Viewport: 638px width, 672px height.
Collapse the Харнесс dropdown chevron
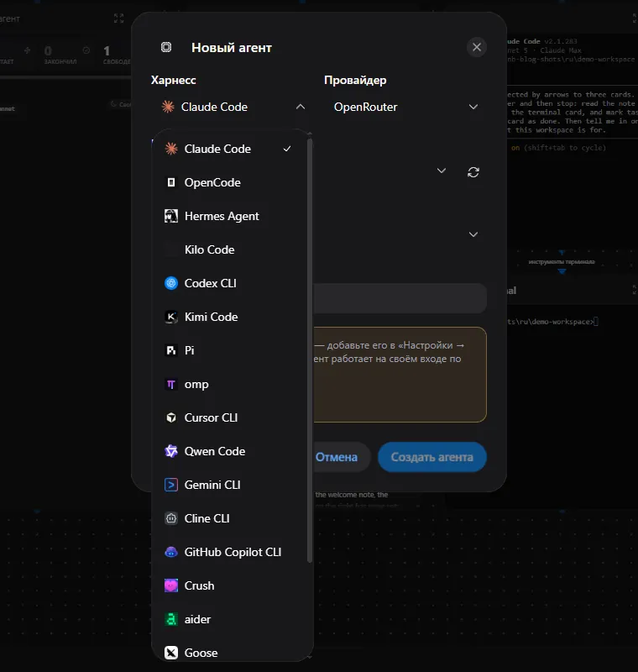pyautogui.click(x=301, y=107)
